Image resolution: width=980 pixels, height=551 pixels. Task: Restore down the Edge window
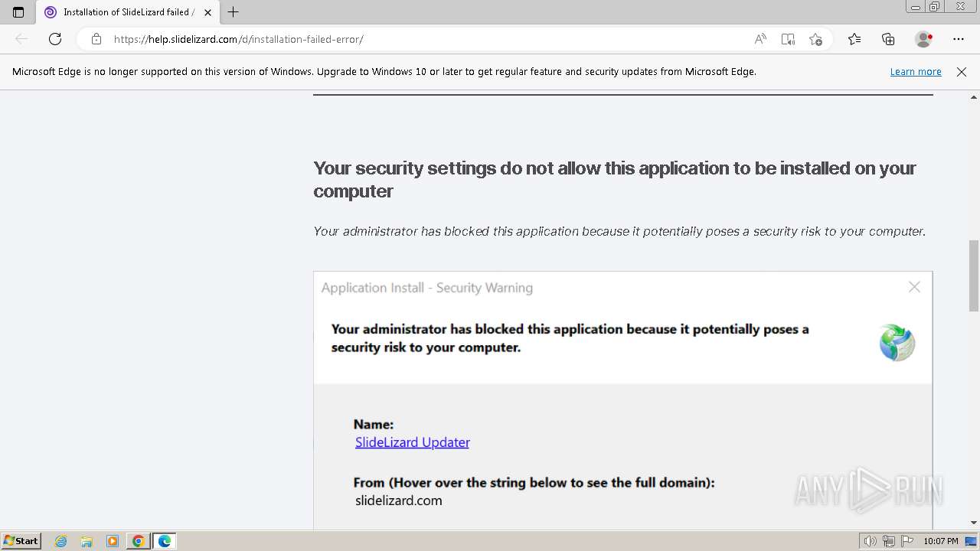pyautogui.click(x=935, y=7)
